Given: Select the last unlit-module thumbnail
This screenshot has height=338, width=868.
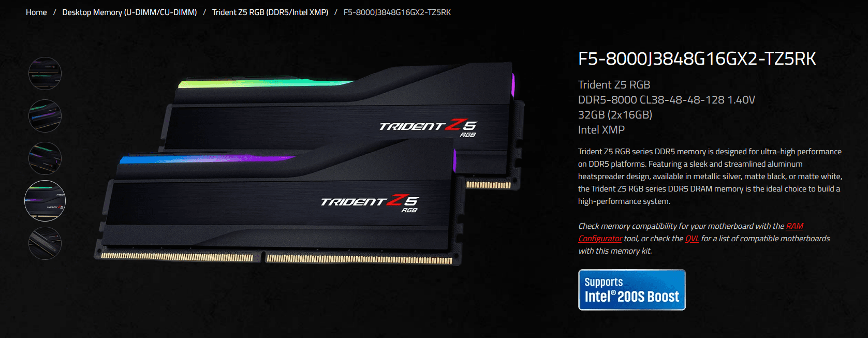Looking at the screenshot, I should pos(45,243).
